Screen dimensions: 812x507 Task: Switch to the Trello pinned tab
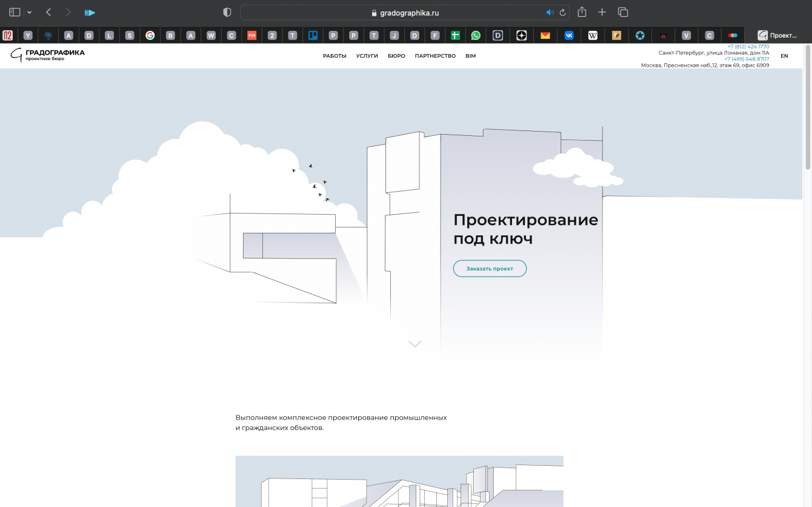pyautogui.click(x=313, y=36)
